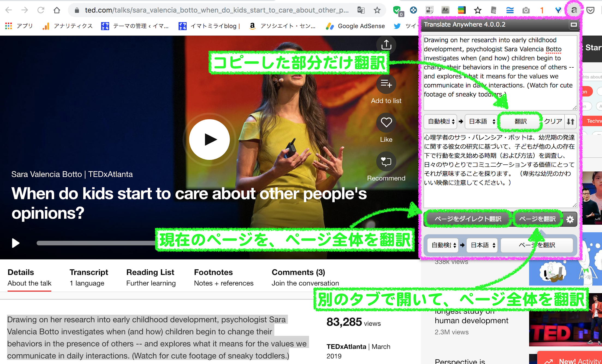Click the share icon on the video
This screenshot has width=602, height=364.
386,44
